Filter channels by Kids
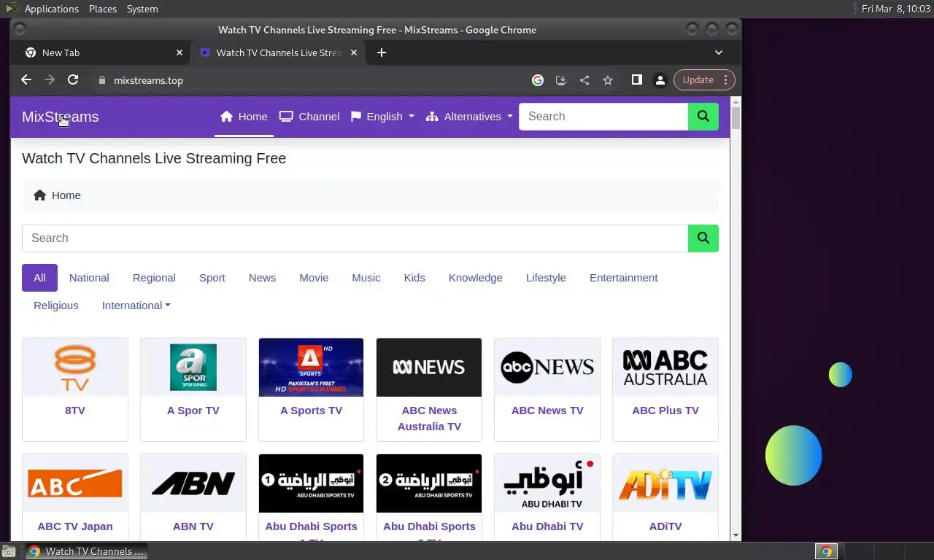The height and width of the screenshot is (560, 934). tap(414, 278)
